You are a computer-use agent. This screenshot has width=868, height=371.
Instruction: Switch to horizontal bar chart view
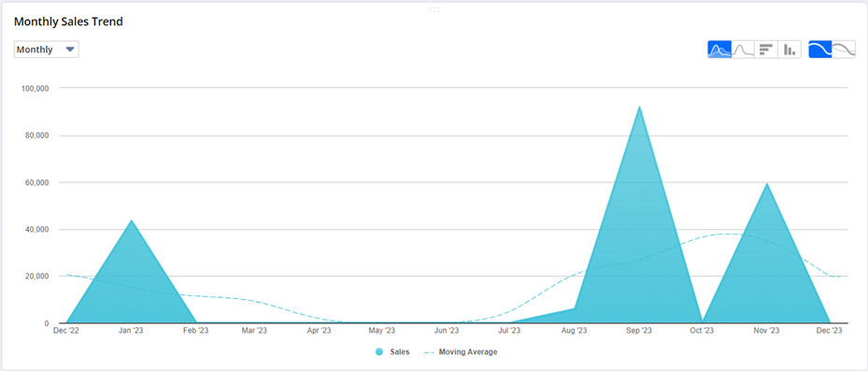pyautogui.click(x=766, y=50)
